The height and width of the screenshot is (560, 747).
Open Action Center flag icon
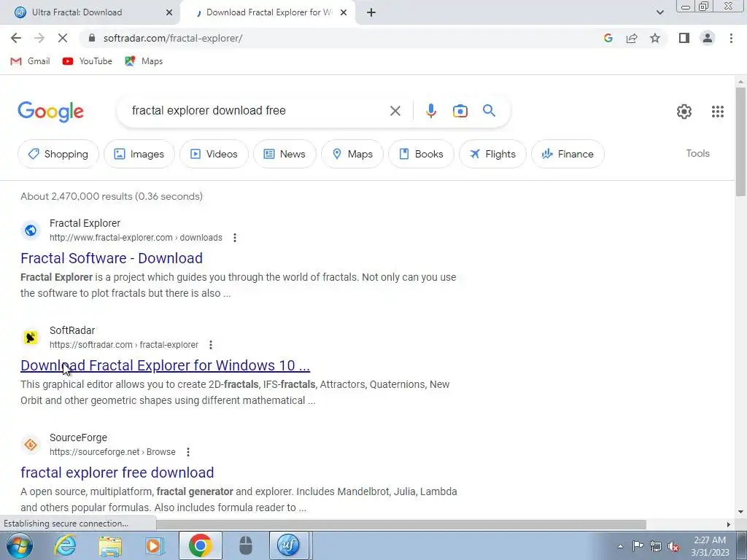638,546
